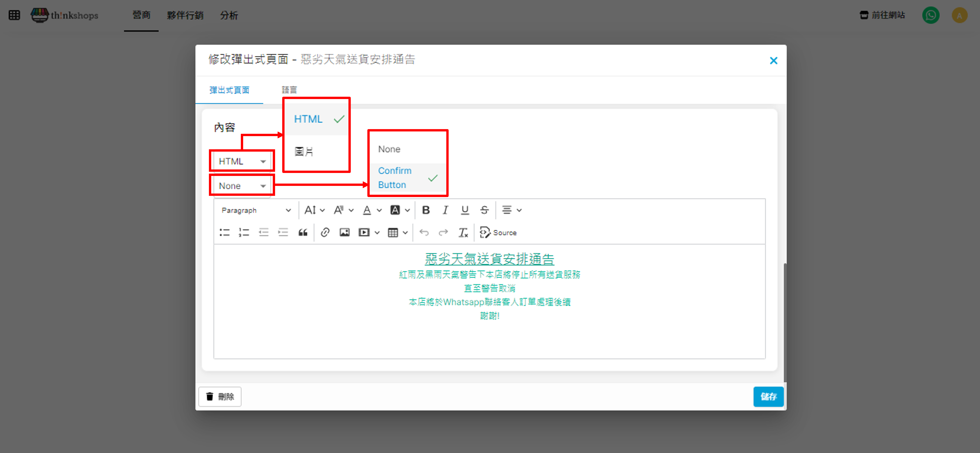This screenshot has height=453, width=980.
Task: Create a bulleted list
Action: point(224,233)
